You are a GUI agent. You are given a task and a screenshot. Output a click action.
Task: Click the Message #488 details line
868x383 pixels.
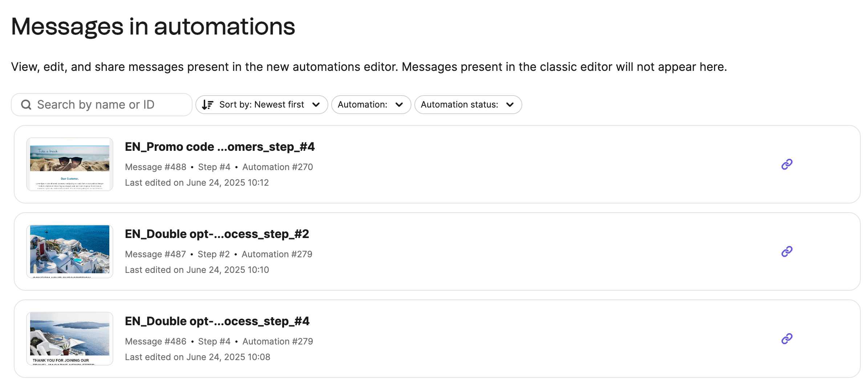pyautogui.click(x=219, y=167)
